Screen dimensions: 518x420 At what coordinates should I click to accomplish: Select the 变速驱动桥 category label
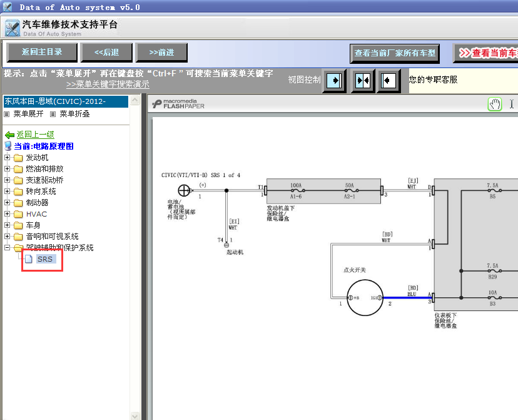coord(44,180)
